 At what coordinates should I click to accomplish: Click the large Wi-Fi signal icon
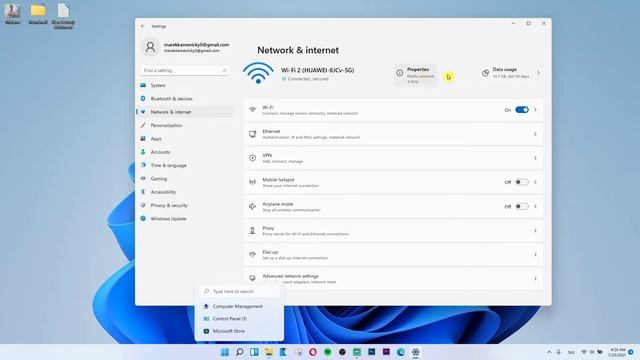click(x=258, y=73)
